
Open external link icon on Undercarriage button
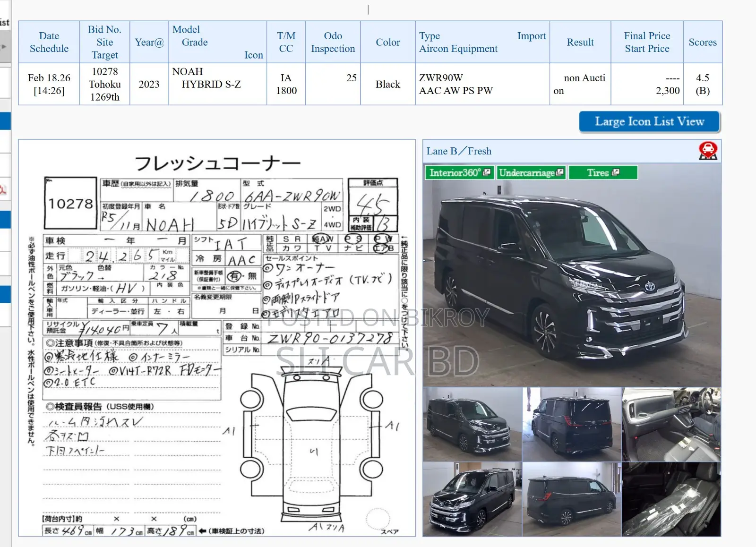pyautogui.click(x=560, y=172)
